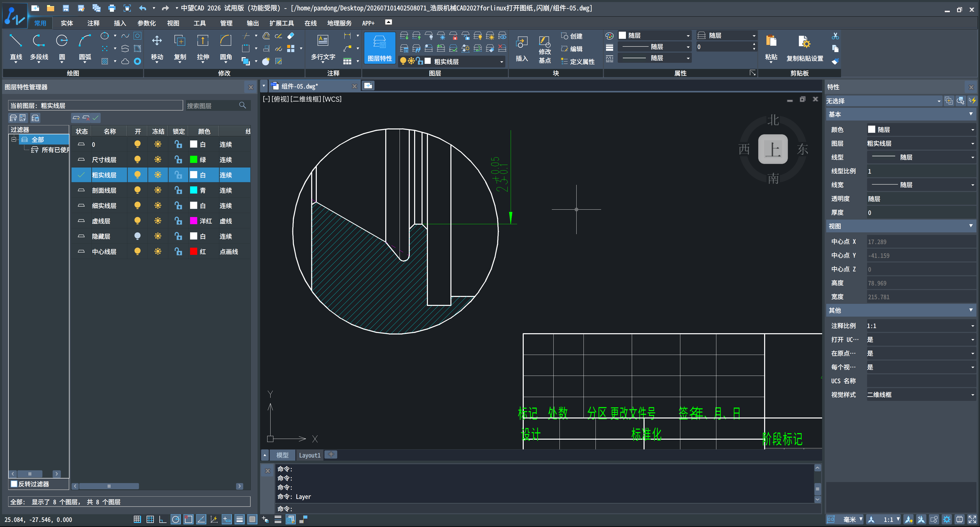Open 复制粘贴设置 copy paste settings
The image size is (980, 527).
[x=805, y=48]
